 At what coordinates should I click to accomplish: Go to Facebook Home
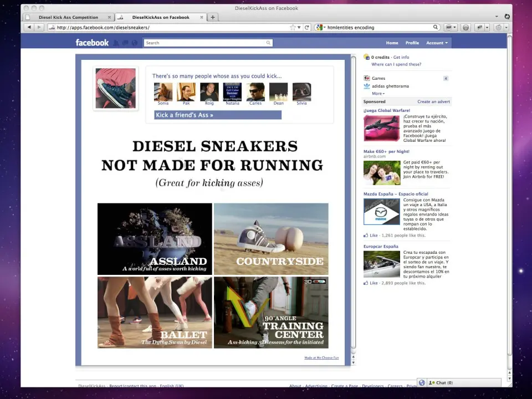click(x=392, y=43)
